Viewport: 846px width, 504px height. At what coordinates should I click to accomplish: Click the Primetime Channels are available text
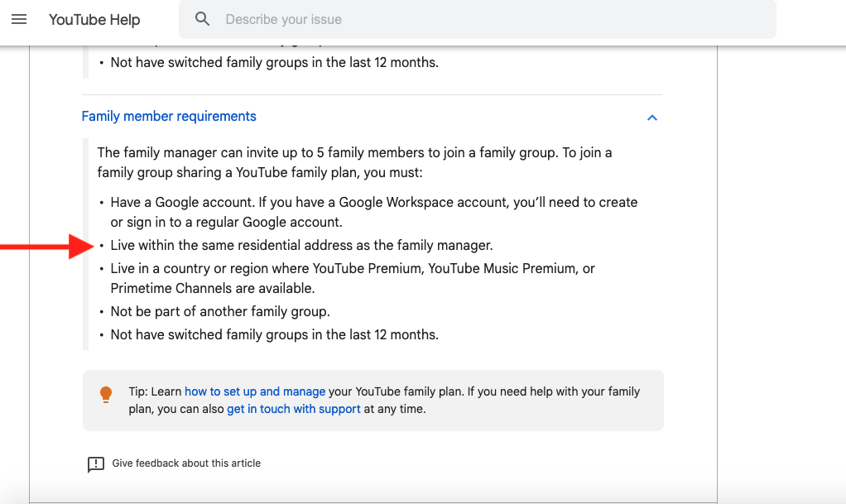tap(213, 289)
